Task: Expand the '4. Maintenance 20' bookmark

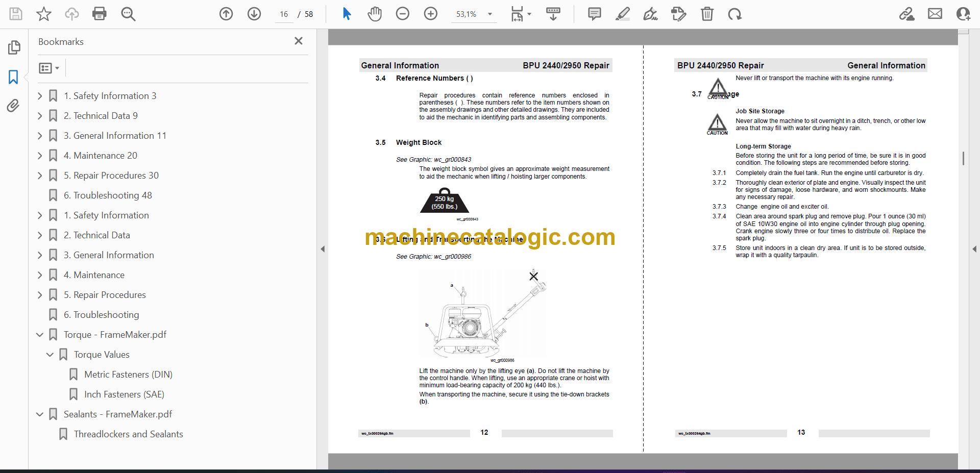Action: click(x=40, y=156)
